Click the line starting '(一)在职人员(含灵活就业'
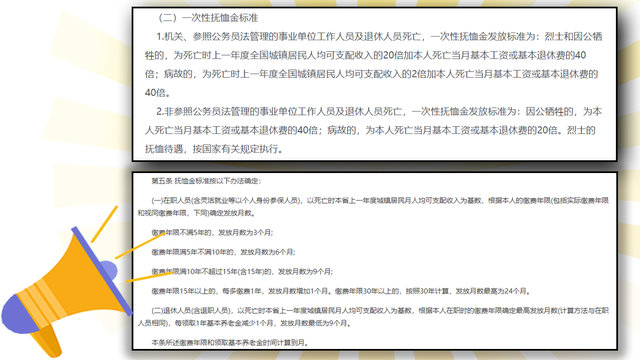The height and width of the screenshot is (360, 640). tap(380, 200)
